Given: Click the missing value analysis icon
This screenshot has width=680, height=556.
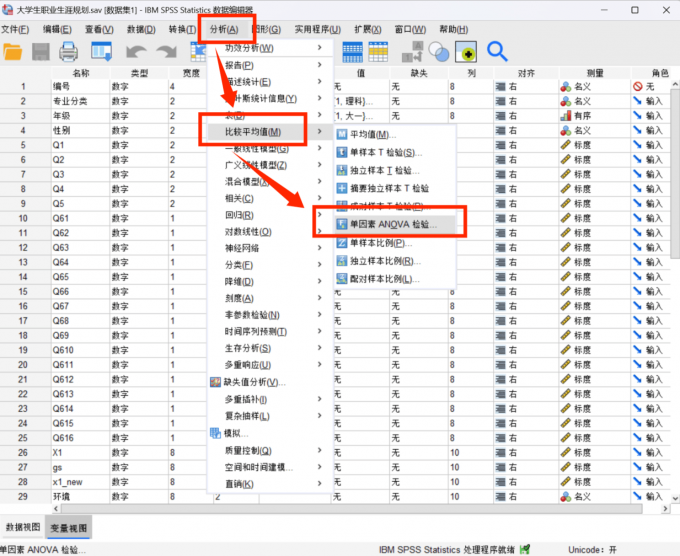Looking at the screenshot, I should pyautogui.click(x=215, y=382).
